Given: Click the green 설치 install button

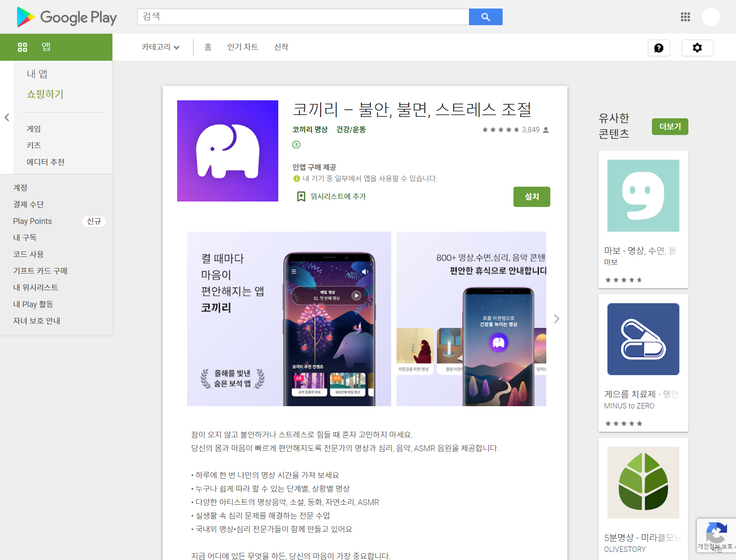Looking at the screenshot, I should 532,197.
